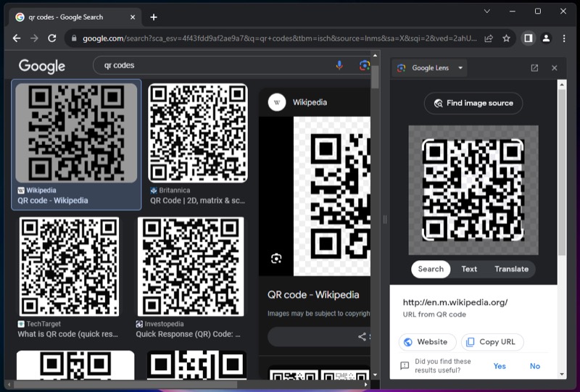Select the Text tab in Lens
This screenshot has width=580, height=392.
click(469, 269)
